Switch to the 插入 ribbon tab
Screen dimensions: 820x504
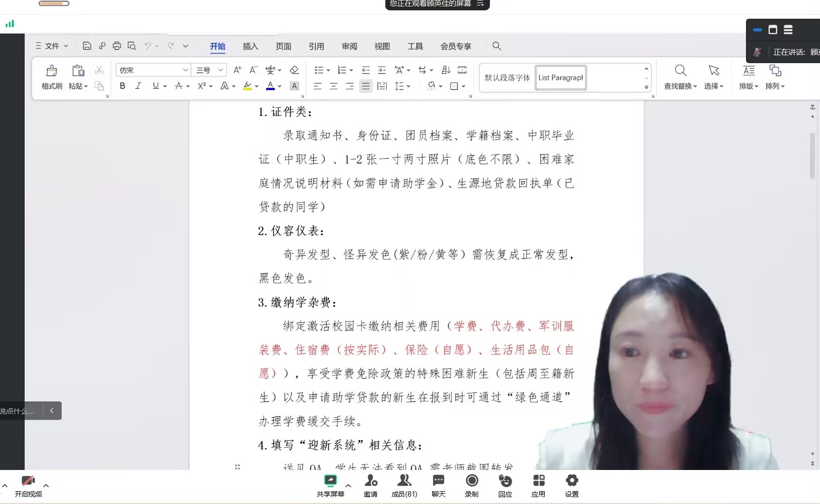[x=250, y=46]
